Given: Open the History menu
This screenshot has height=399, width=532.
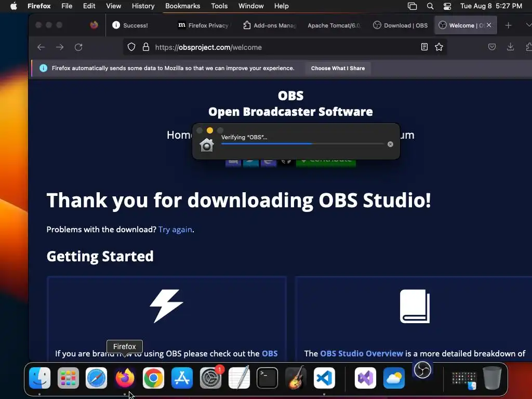Looking at the screenshot, I should coord(143,6).
